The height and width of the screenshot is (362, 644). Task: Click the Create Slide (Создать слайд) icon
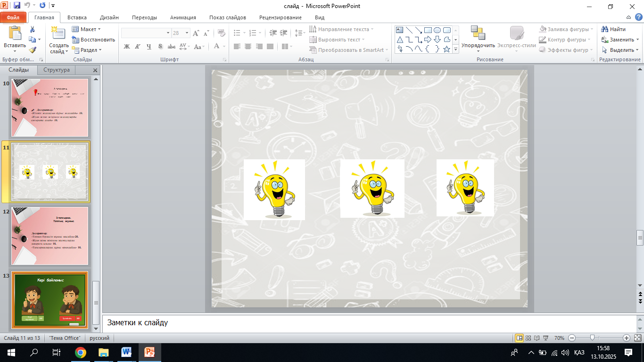(58, 33)
